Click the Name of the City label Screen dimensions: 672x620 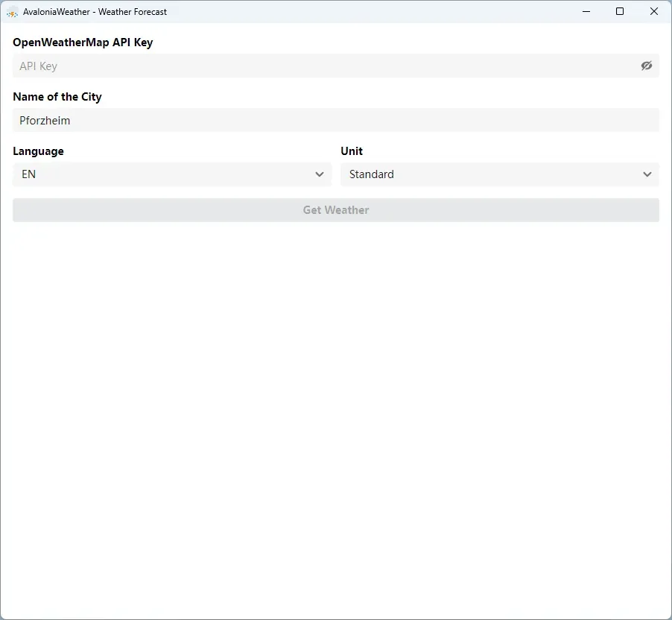[57, 97]
